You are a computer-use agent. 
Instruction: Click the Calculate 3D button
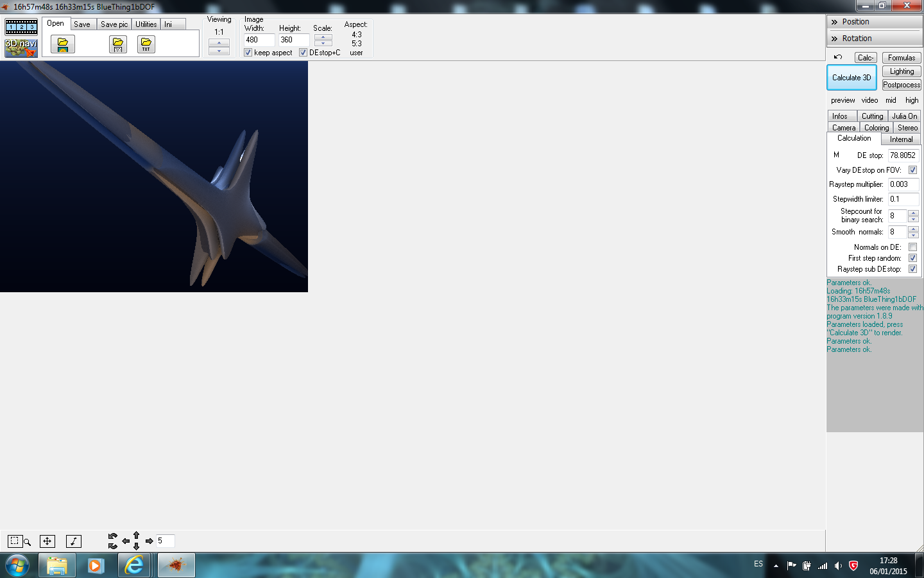pyautogui.click(x=851, y=78)
